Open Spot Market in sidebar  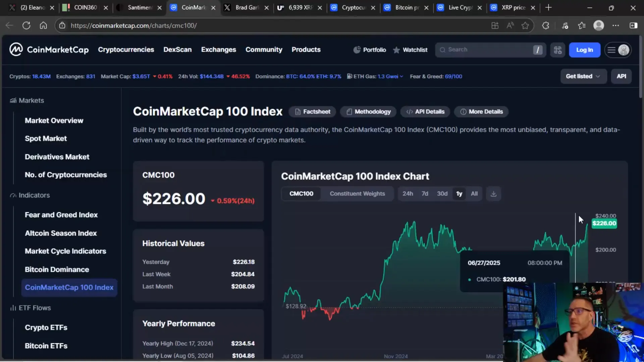[46, 139]
